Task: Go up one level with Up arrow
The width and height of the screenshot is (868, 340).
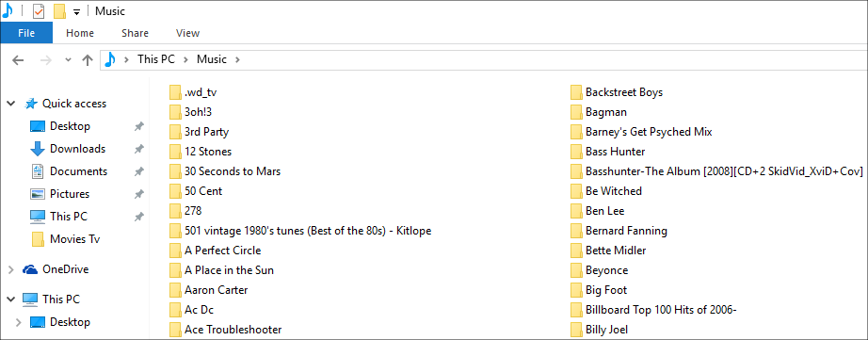Action: pyautogui.click(x=87, y=59)
